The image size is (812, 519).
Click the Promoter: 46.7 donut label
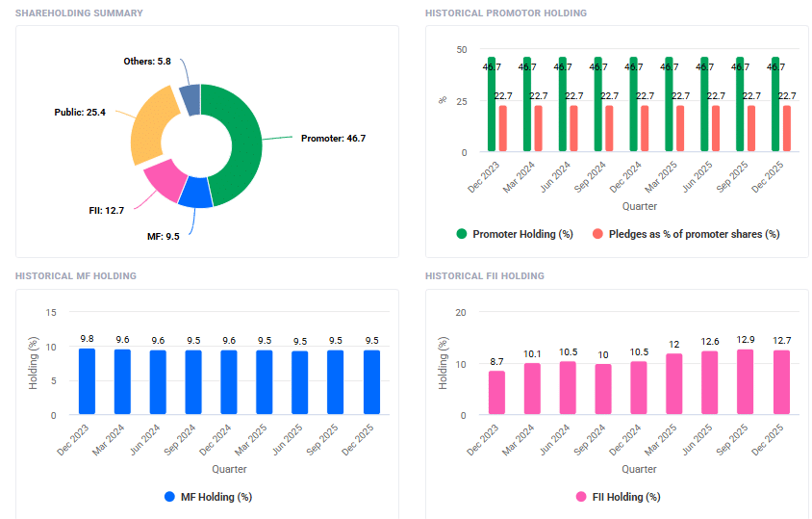tap(333, 139)
